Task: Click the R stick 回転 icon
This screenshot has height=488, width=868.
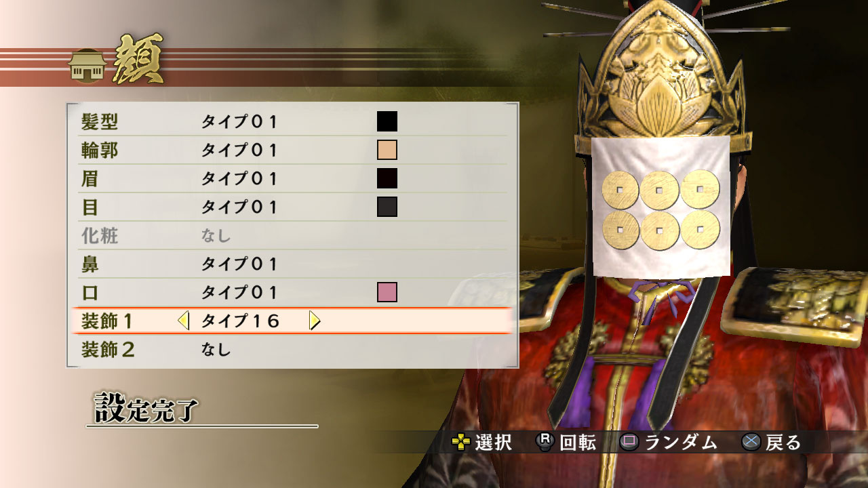Action: 545,442
